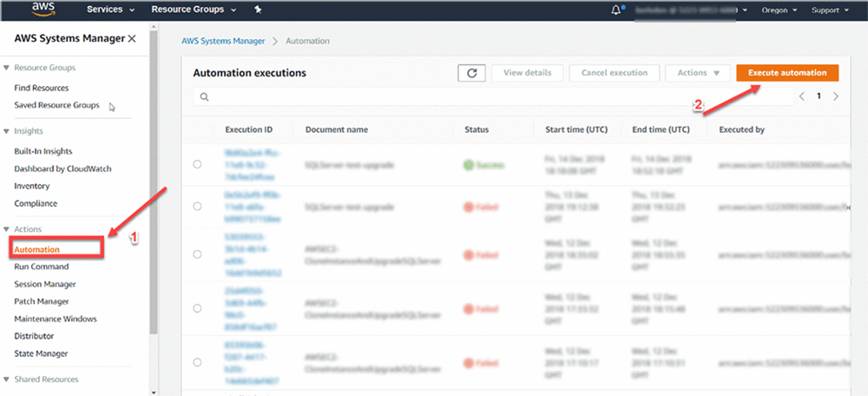
Task: Open Find Resources
Action: (x=42, y=88)
